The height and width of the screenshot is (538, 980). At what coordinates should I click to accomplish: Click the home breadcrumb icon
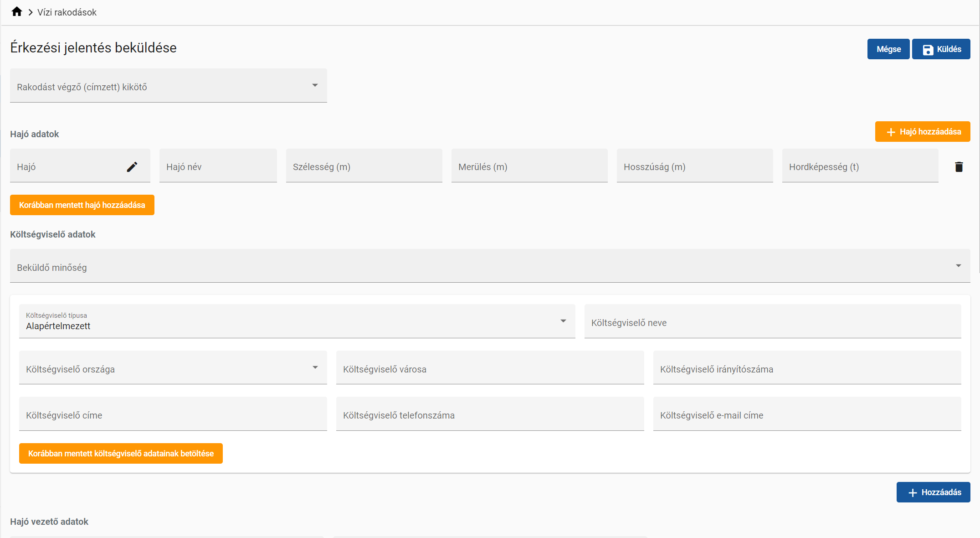tap(17, 12)
